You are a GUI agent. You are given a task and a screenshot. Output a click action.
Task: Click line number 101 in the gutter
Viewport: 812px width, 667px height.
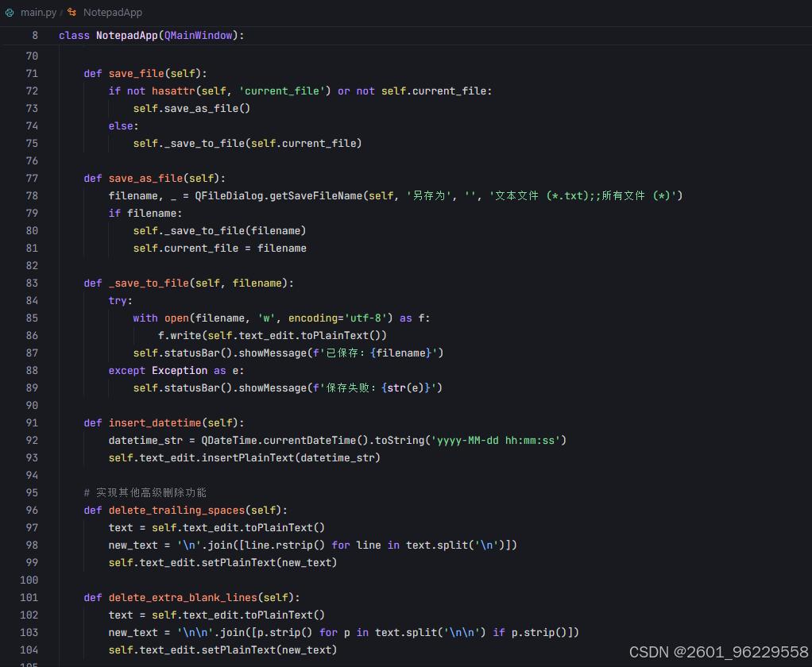click(29, 598)
